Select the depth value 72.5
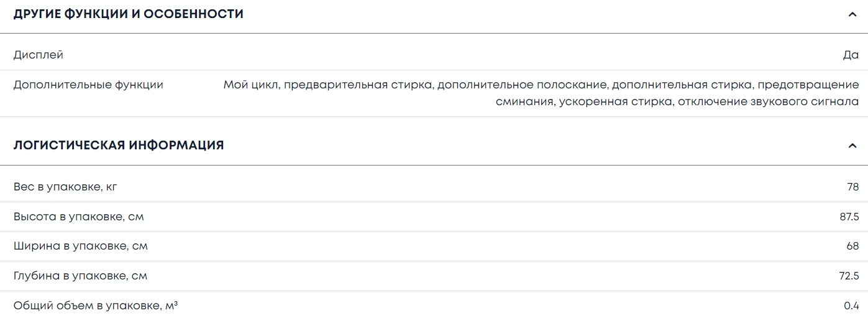The height and width of the screenshot is (318, 868). click(x=849, y=276)
